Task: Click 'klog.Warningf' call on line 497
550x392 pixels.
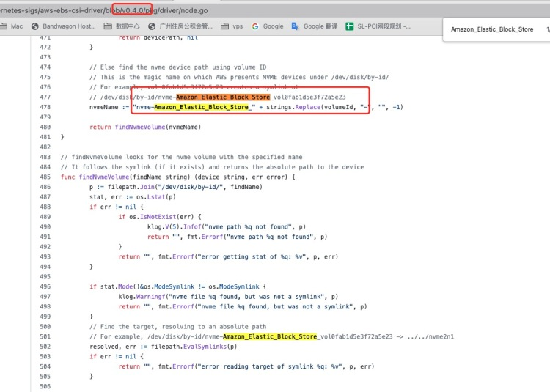Action: pos(142,297)
